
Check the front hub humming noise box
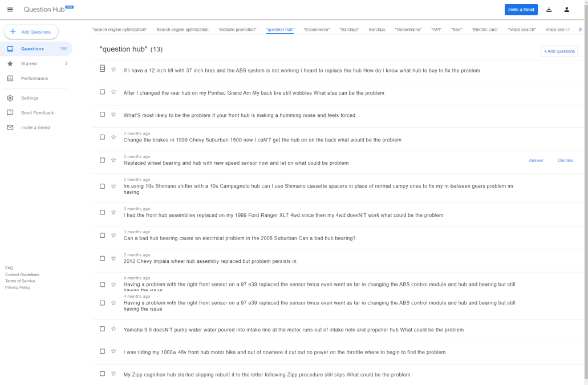point(103,114)
